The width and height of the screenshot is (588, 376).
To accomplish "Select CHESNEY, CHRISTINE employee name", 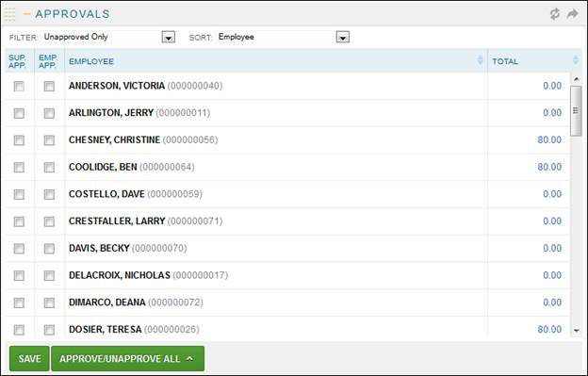I will pyautogui.click(x=114, y=139).
